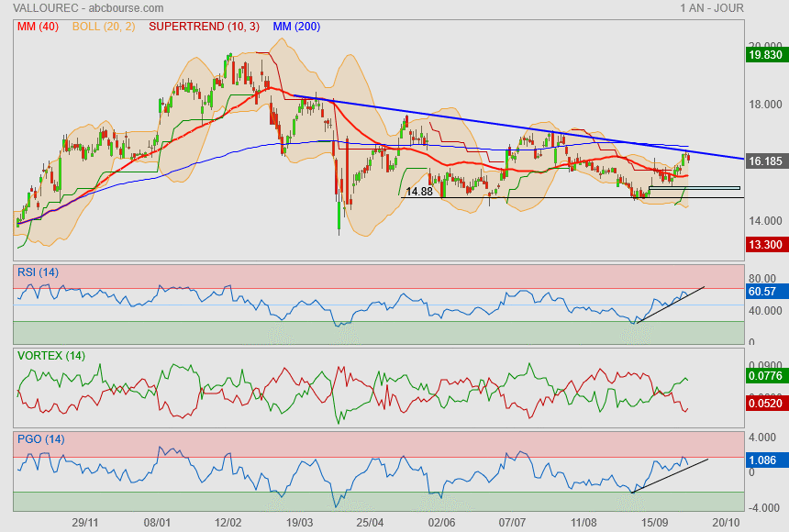Click the blue 16.185 current price tag
Screen dimensions: 789x532
764,161
